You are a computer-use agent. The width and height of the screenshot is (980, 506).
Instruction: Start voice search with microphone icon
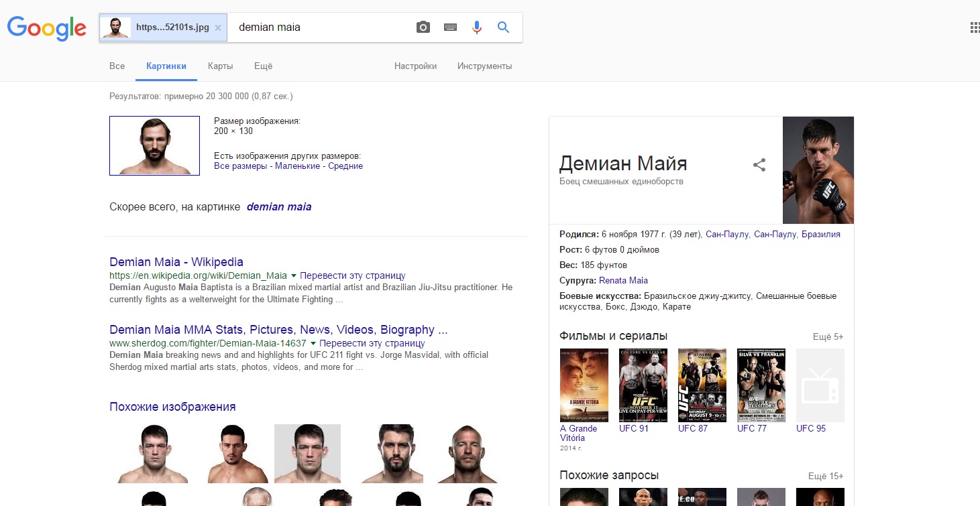point(477,27)
